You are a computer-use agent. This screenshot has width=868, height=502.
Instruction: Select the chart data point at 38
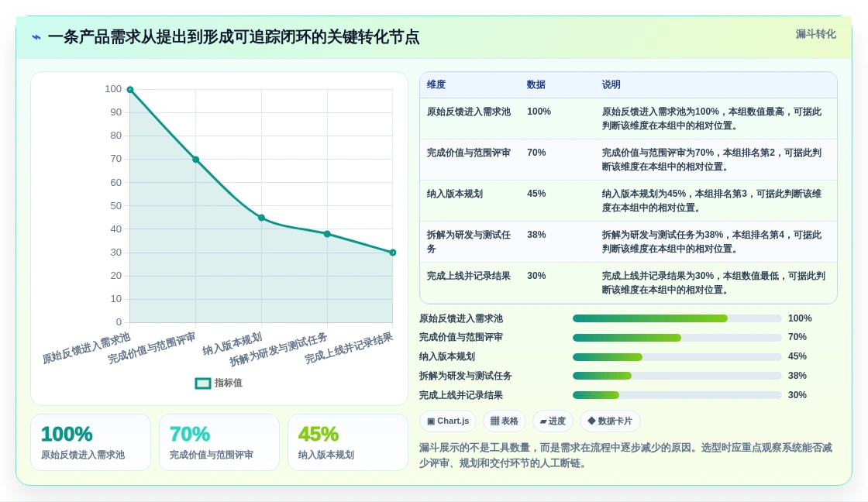(x=327, y=234)
